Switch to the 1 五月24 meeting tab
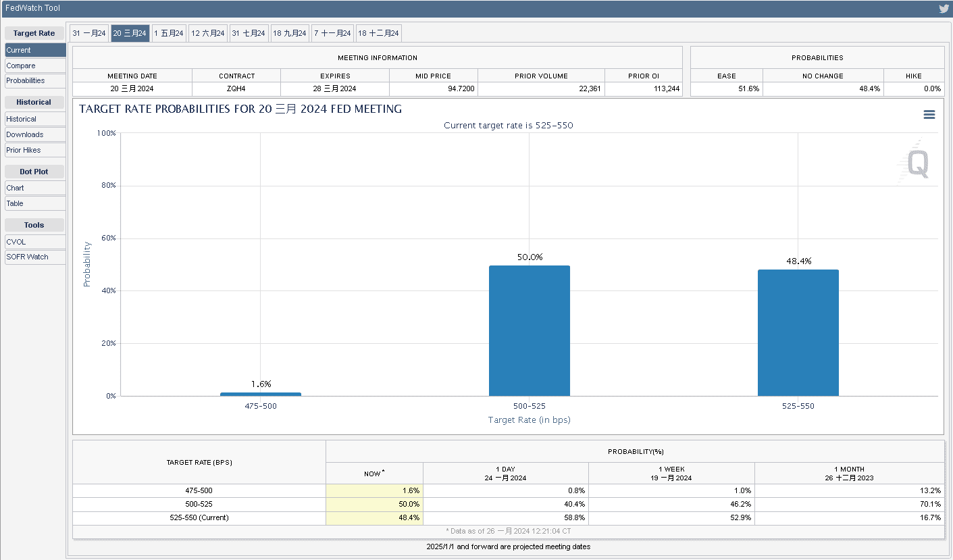This screenshot has width=953, height=560. (x=169, y=33)
